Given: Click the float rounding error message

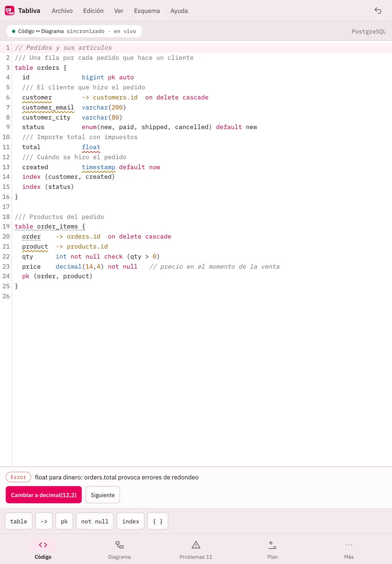Looking at the screenshot, I should (x=116, y=477).
